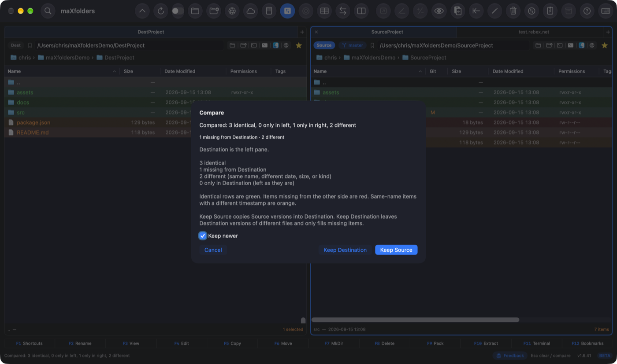This screenshot has height=364, width=617.
Task: Click the copy-to-other-pane toolbar icon
Action: pos(457,11)
